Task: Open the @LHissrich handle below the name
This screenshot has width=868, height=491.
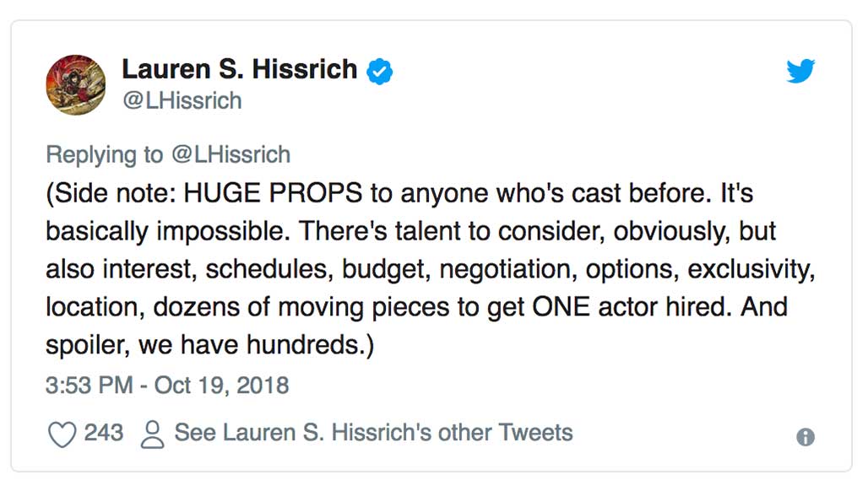Action: pos(182,100)
